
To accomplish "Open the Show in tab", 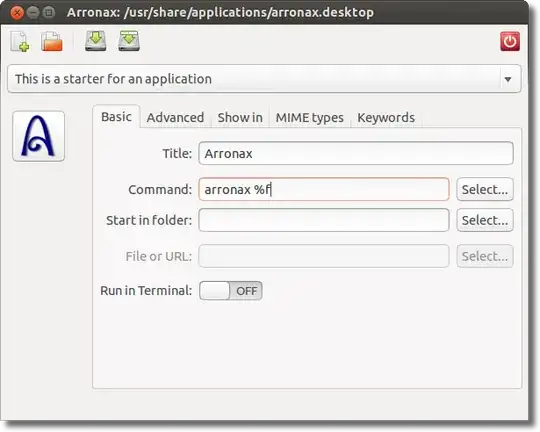I will click(x=240, y=117).
